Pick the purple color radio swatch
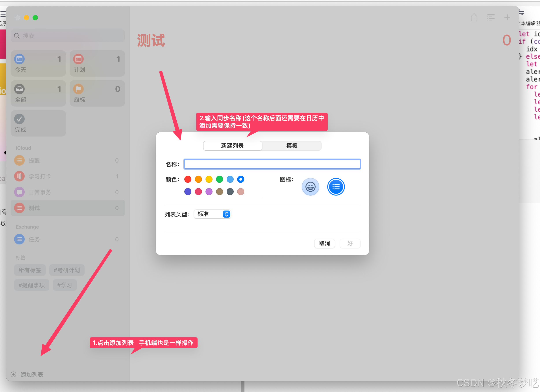The width and height of the screenshot is (540, 392). point(209,192)
